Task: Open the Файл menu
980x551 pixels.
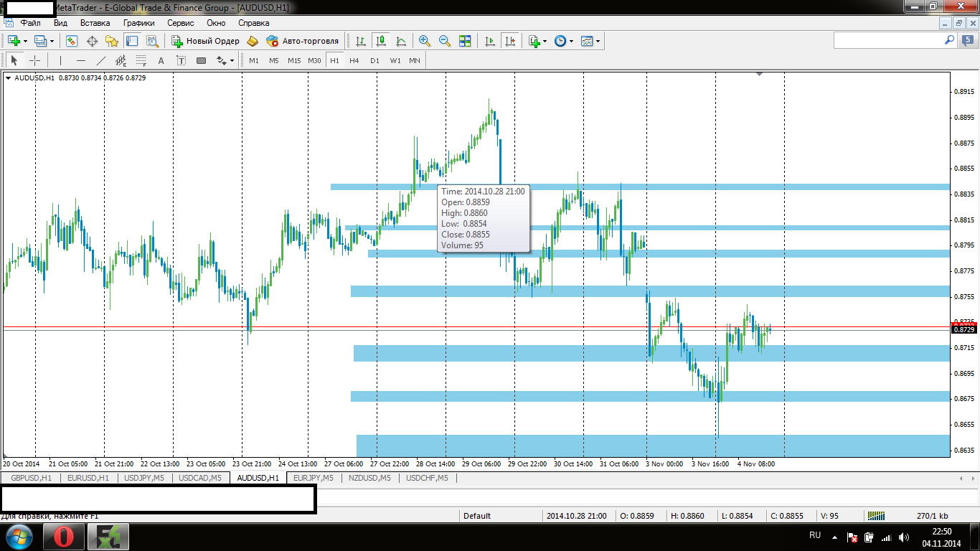Action: pos(30,23)
